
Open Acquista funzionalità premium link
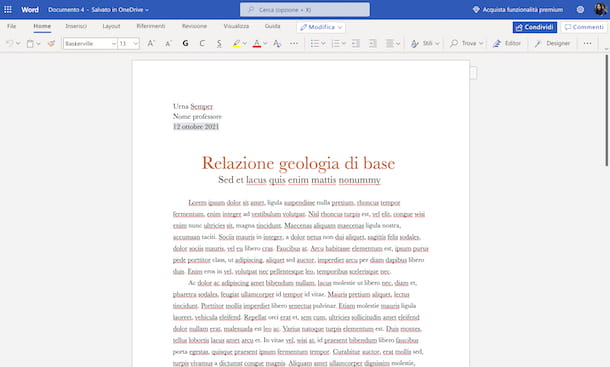(522, 9)
